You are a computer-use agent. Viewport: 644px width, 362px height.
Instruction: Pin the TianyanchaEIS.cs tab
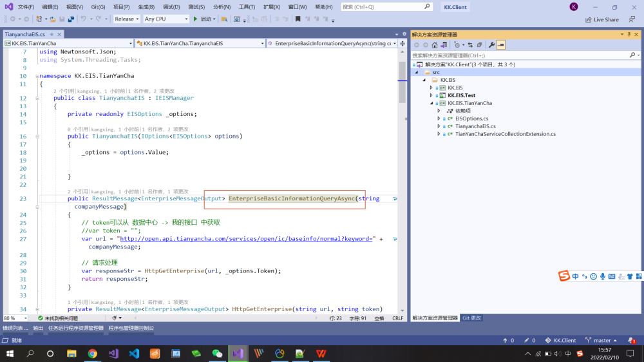click(x=52, y=35)
